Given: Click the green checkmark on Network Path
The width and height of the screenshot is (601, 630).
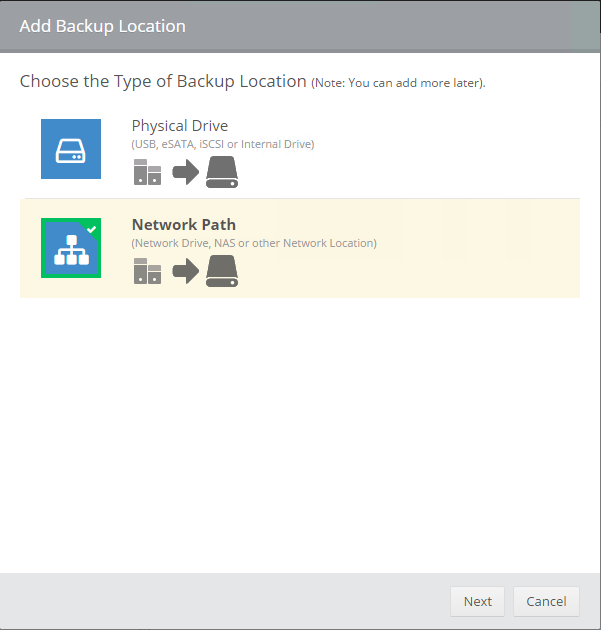Looking at the screenshot, I should (x=91, y=229).
